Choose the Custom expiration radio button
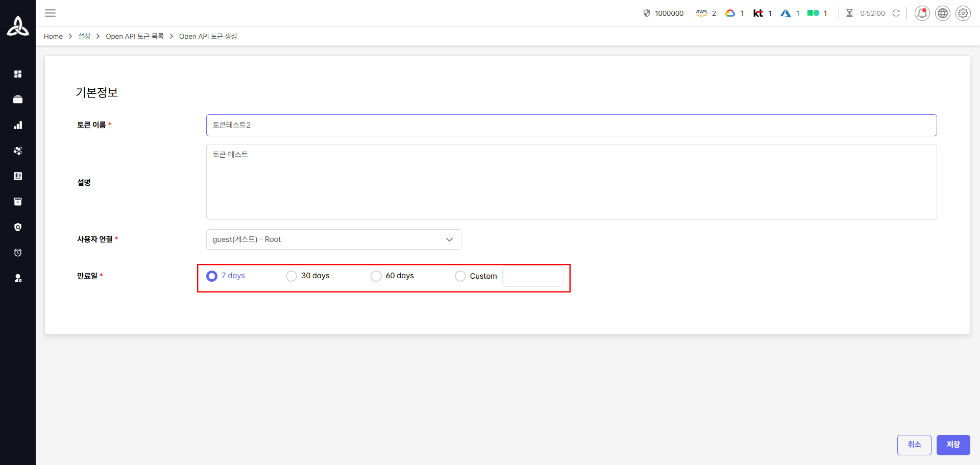 [460, 276]
